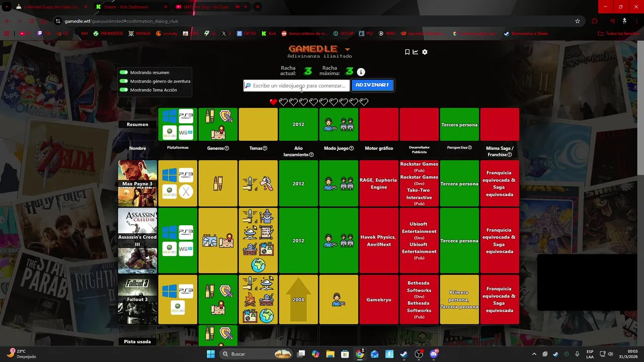The height and width of the screenshot is (362, 644).
Task: Click the red filled heart life
Action: point(273,102)
